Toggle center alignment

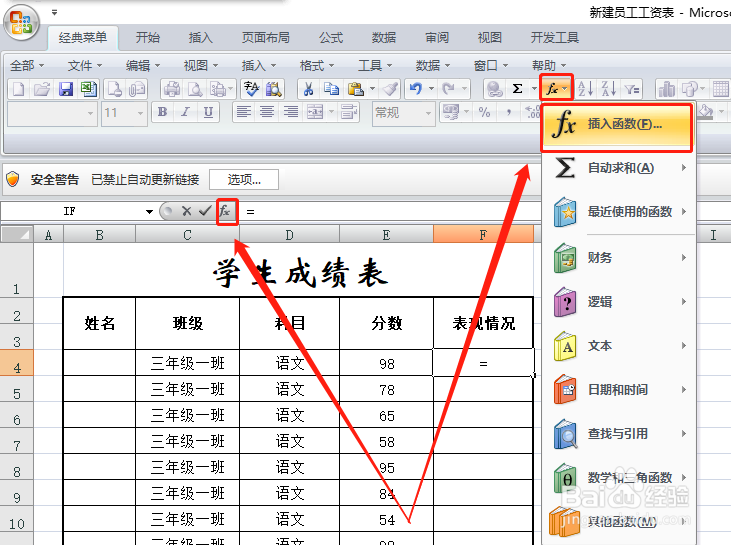267,112
